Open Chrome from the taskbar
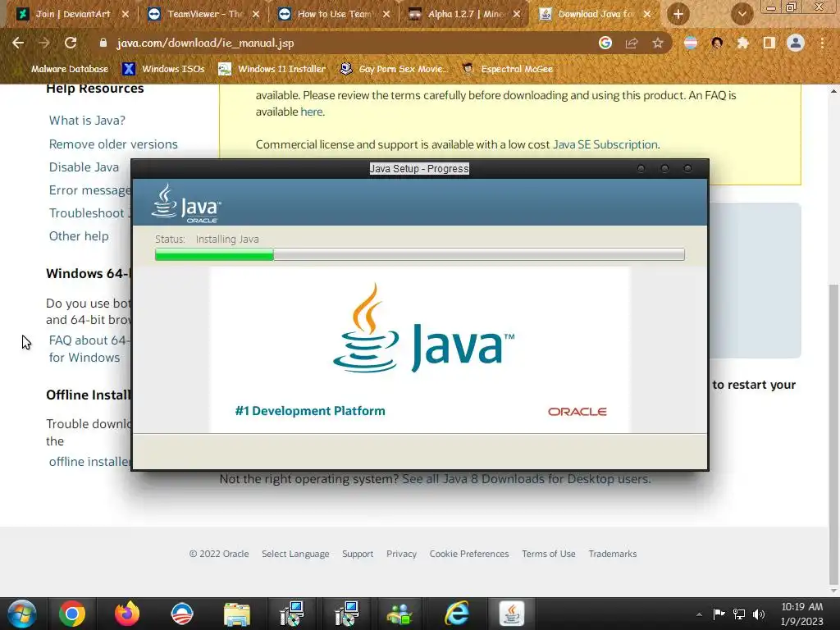This screenshot has width=840, height=630. [72, 614]
